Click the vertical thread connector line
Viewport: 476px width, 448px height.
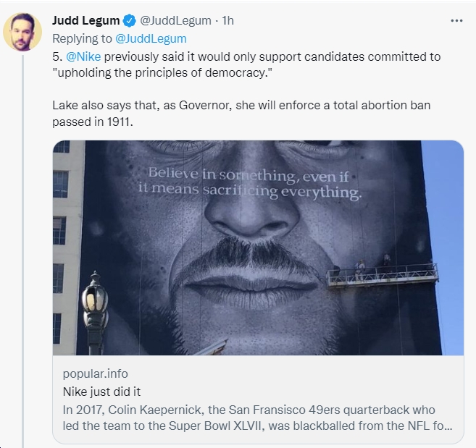22,251
